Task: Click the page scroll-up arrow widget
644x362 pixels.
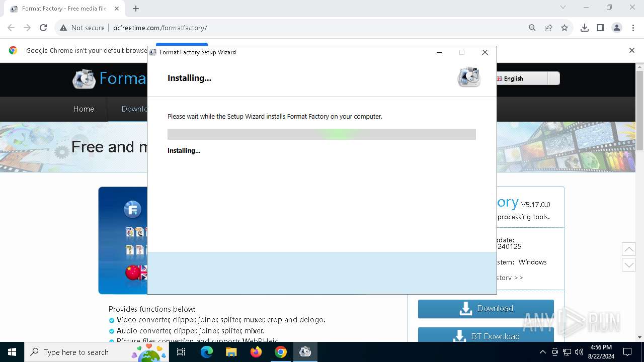Action: point(629,249)
